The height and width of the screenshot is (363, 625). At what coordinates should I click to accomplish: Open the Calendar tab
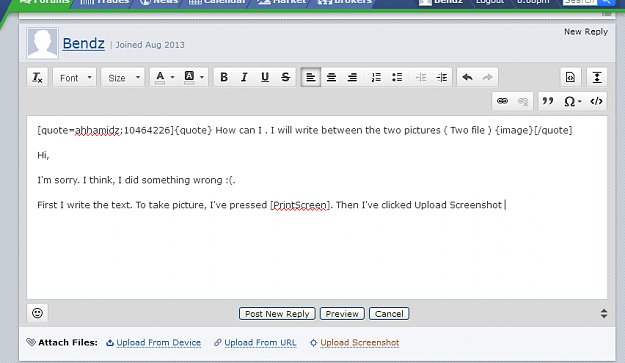(x=218, y=2)
